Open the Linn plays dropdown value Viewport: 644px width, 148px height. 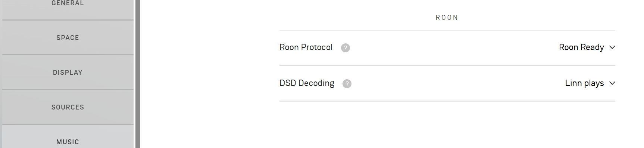coord(584,83)
